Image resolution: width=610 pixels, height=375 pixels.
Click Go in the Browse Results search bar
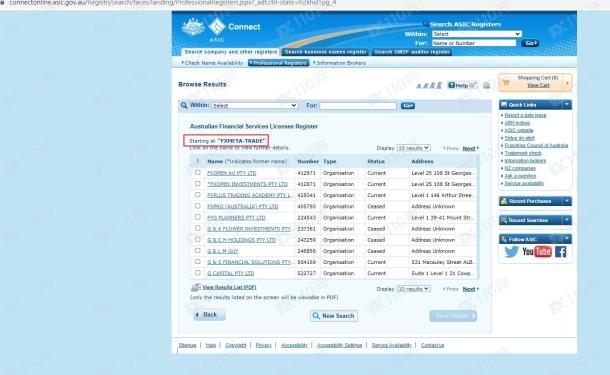click(408, 106)
